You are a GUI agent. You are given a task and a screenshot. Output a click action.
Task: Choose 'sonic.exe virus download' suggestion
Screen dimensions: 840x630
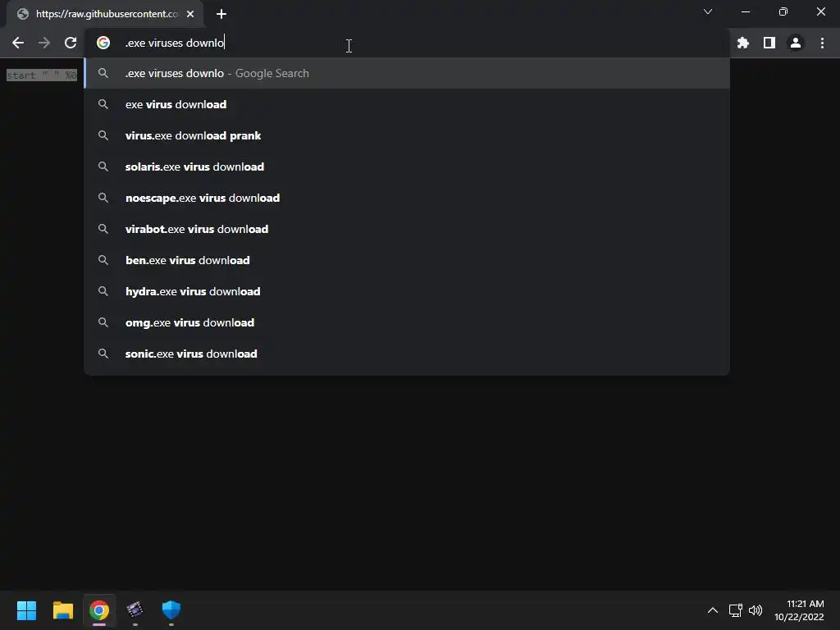[x=407, y=354]
